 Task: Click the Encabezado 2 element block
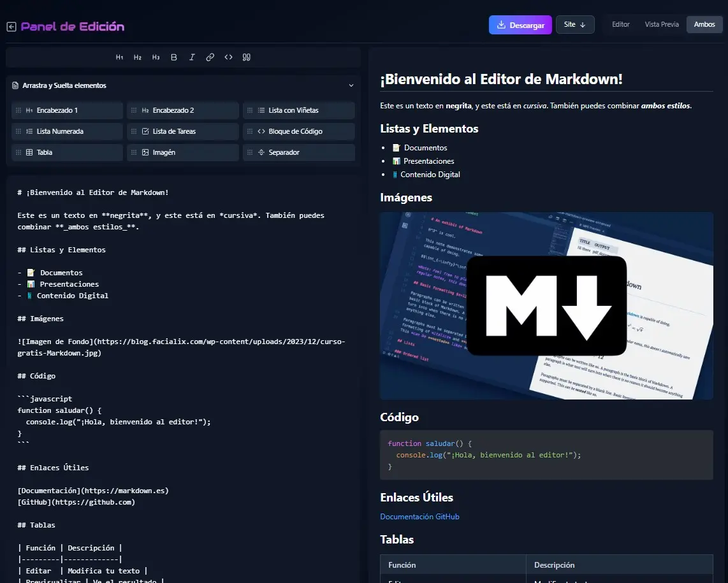tap(183, 110)
